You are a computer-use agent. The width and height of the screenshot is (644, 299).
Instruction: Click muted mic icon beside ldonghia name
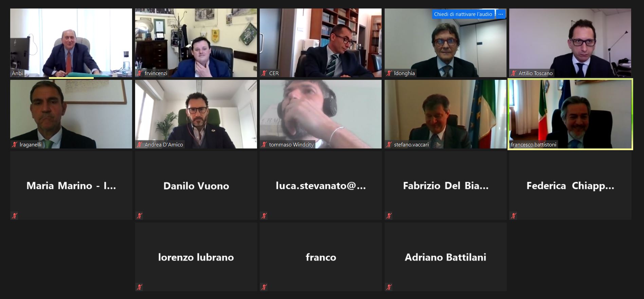click(x=389, y=73)
